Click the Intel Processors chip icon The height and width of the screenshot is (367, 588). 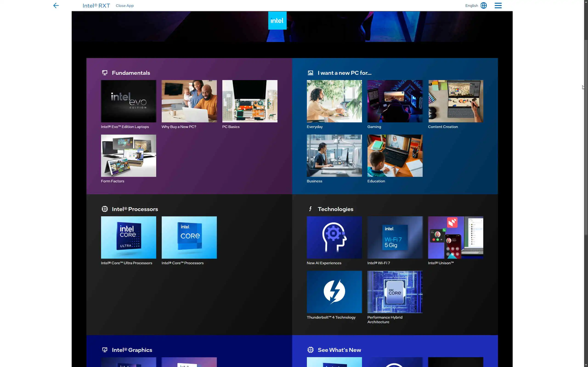105,209
